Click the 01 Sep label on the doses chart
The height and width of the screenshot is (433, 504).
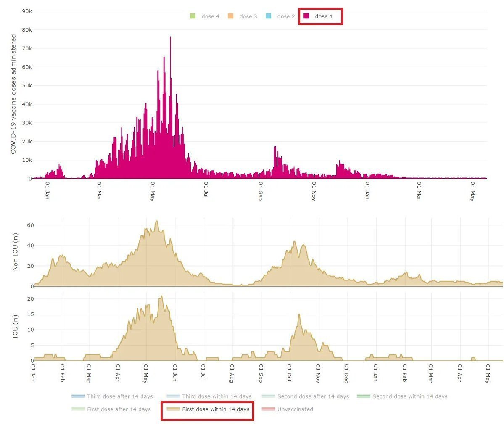(x=260, y=191)
